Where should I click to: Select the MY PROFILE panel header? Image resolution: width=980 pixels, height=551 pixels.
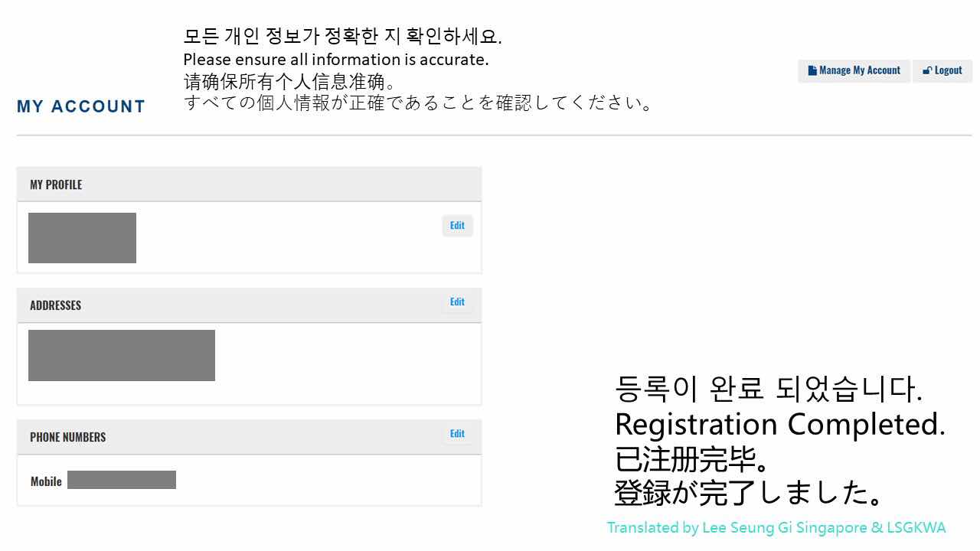pos(249,184)
